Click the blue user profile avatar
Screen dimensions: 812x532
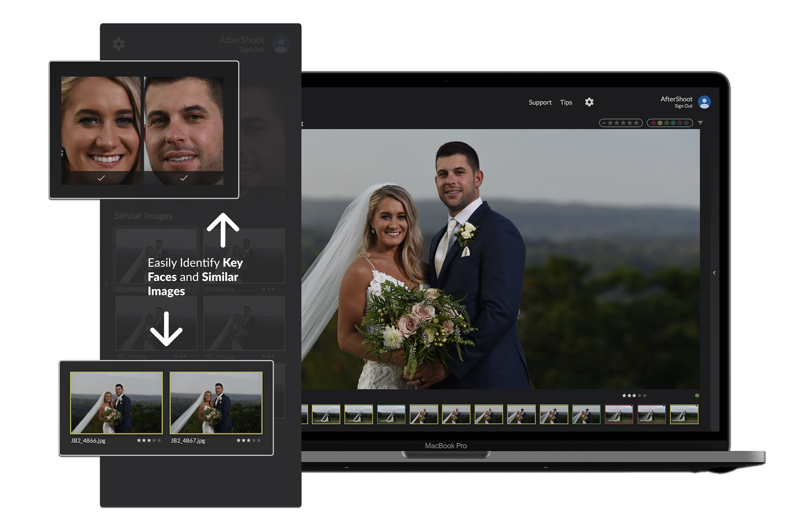(704, 102)
